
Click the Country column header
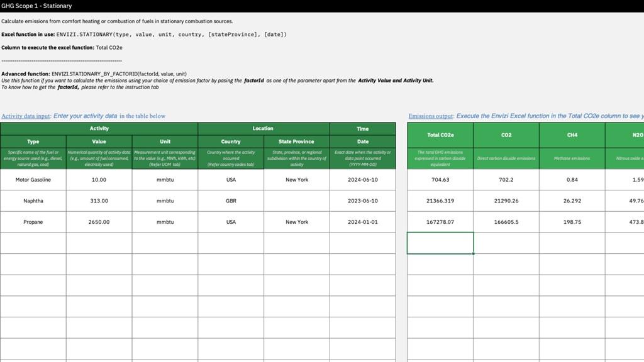point(231,141)
